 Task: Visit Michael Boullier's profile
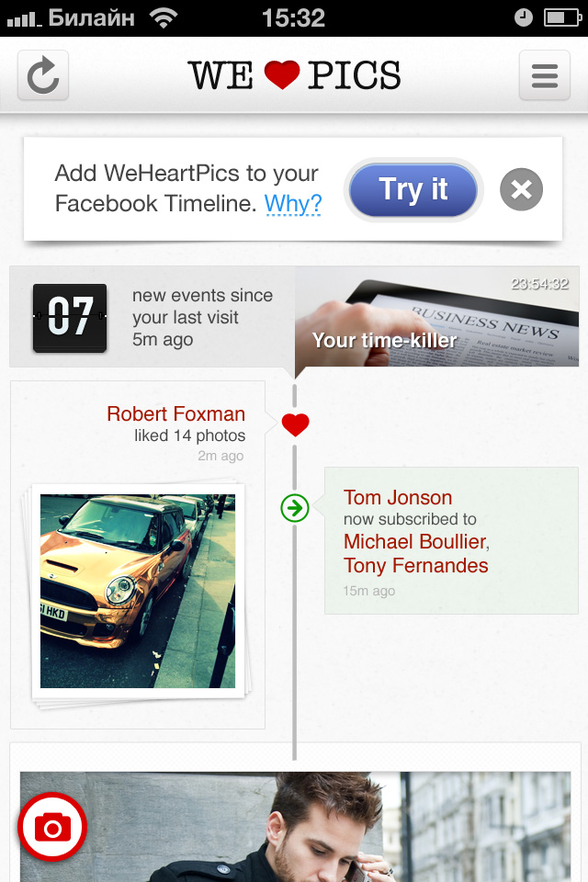tap(413, 541)
